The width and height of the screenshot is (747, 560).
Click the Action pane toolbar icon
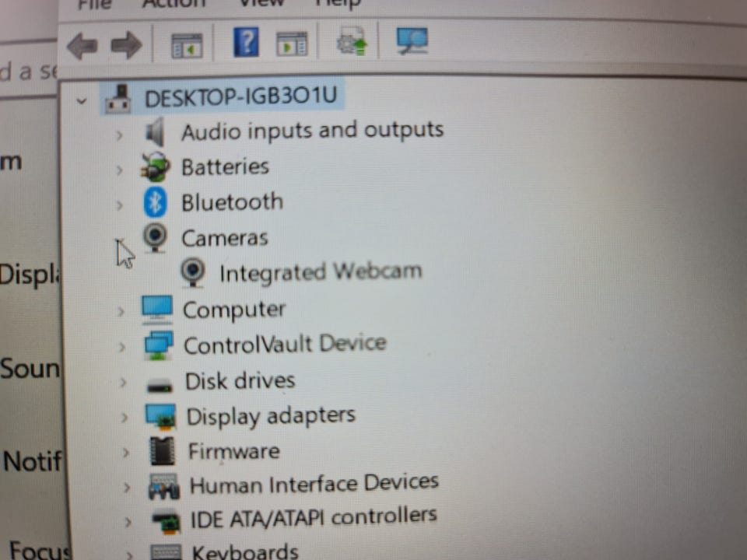pos(292,44)
